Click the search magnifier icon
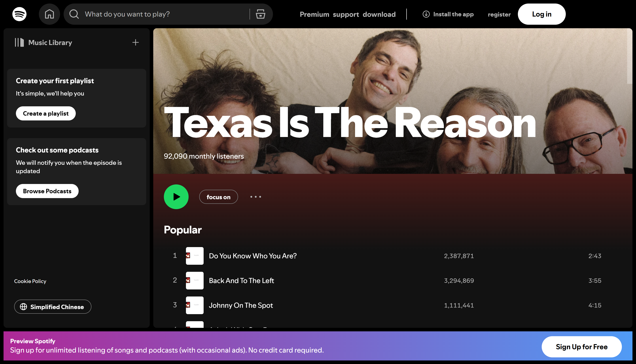 tap(74, 14)
